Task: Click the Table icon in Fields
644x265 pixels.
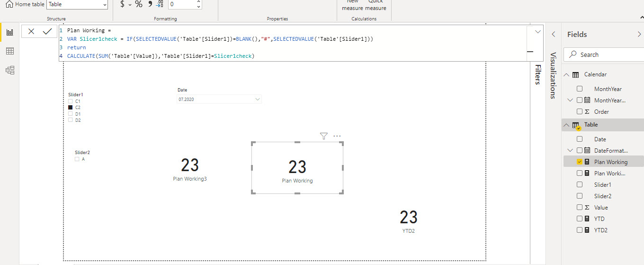Action: 576,126
